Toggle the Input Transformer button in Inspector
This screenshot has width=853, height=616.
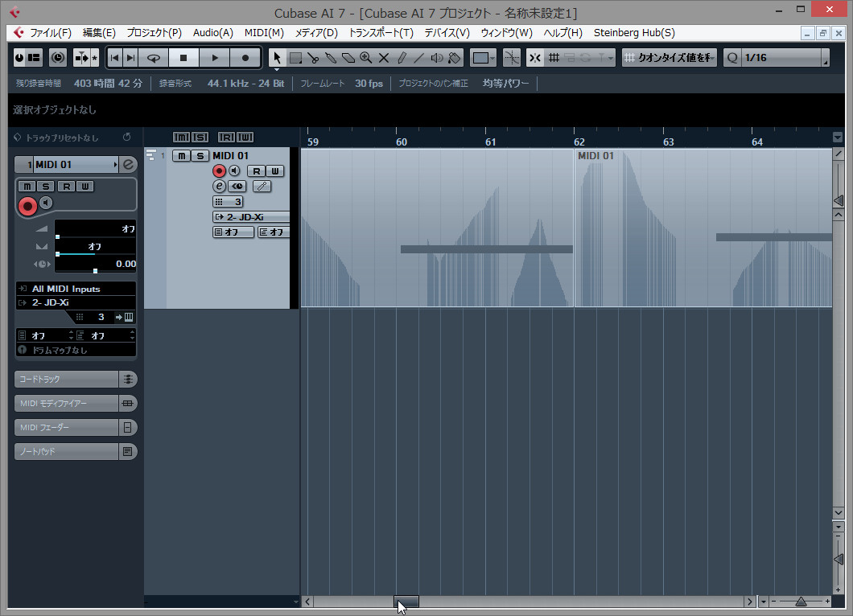(125, 317)
